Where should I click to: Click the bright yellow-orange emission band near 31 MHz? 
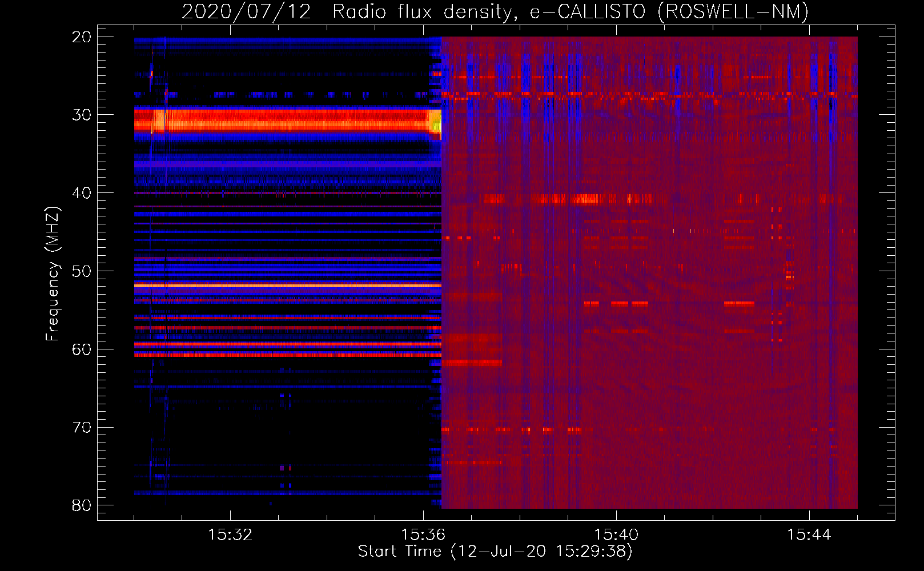click(x=288, y=120)
